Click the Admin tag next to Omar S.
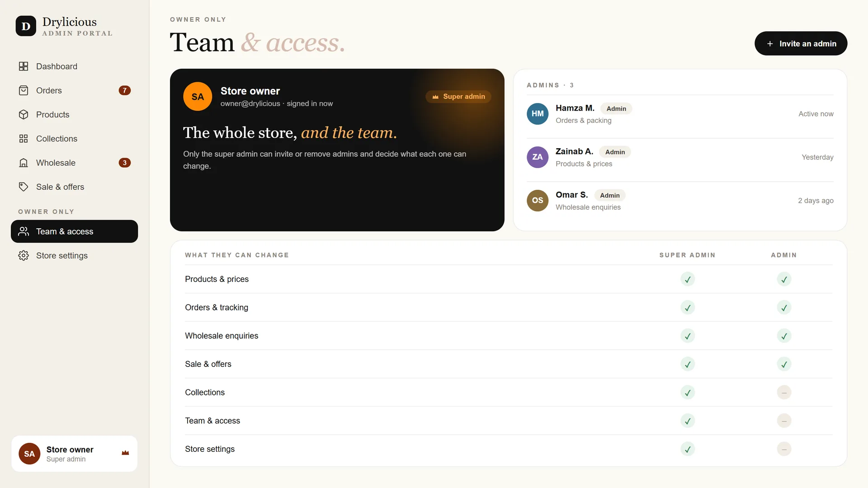 click(610, 195)
